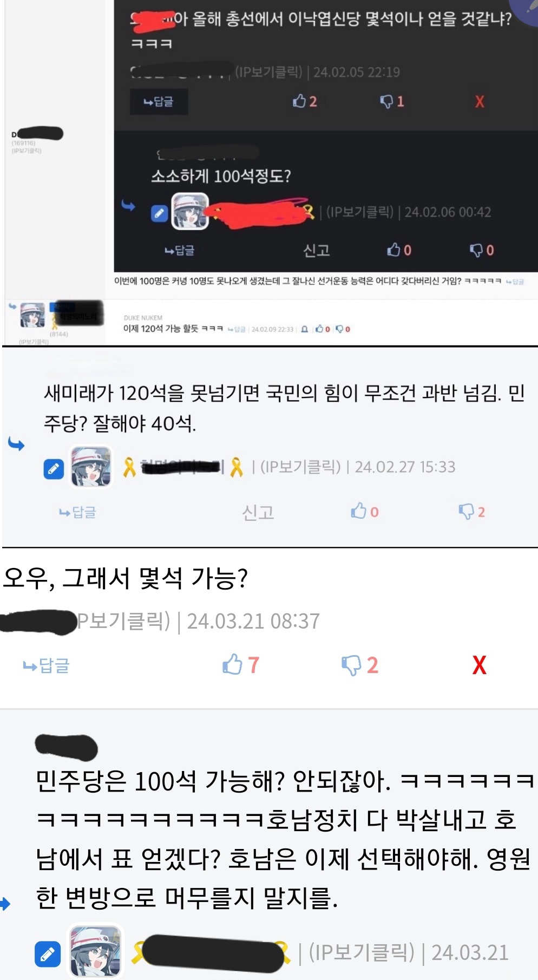Upvote the 24.02.06 00:42 reply
Screen dimensions: 538x980
pyautogui.click(x=399, y=250)
